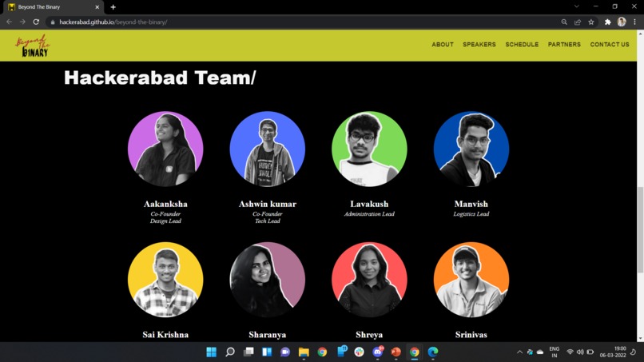The image size is (644, 362).
Task: Click the share page icon
Action: pyautogui.click(x=578, y=22)
